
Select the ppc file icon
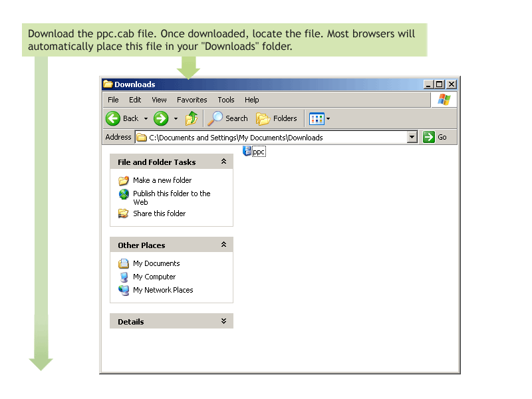(x=247, y=151)
